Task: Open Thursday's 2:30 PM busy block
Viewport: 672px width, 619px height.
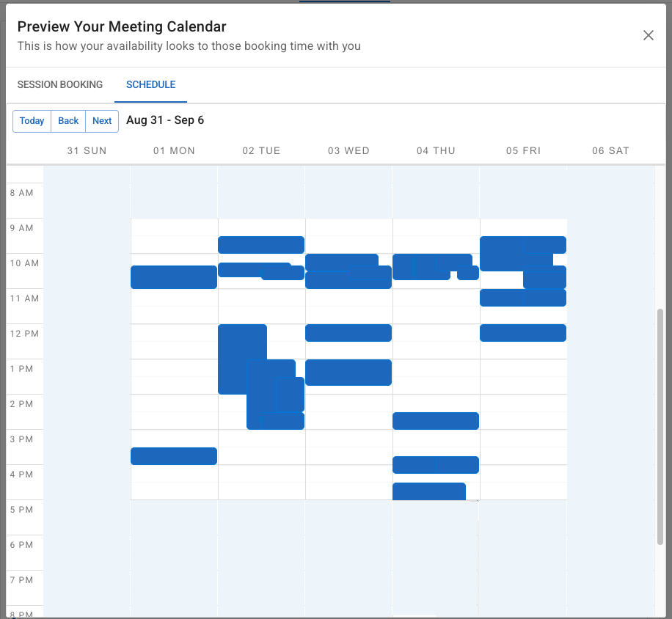Action: [x=436, y=421]
